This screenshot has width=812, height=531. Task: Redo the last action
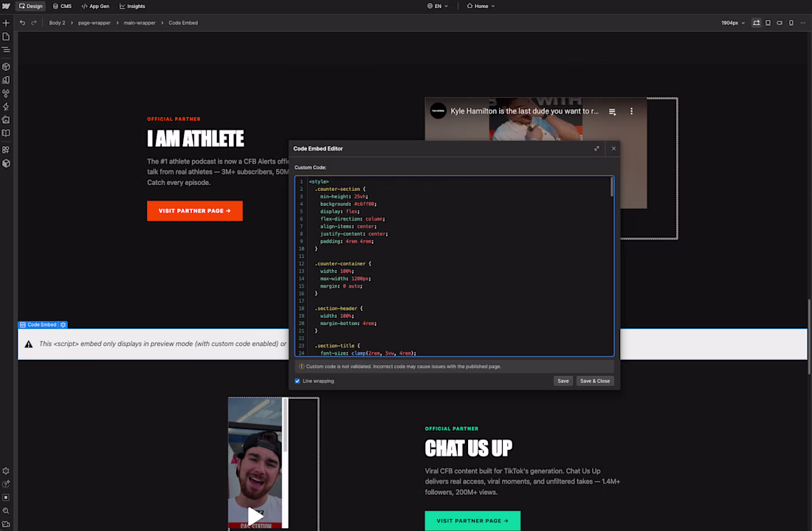tap(34, 23)
